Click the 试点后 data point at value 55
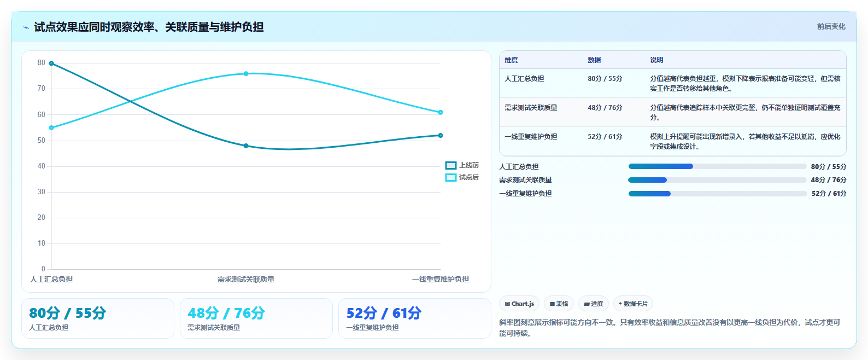 pyautogui.click(x=51, y=128)
